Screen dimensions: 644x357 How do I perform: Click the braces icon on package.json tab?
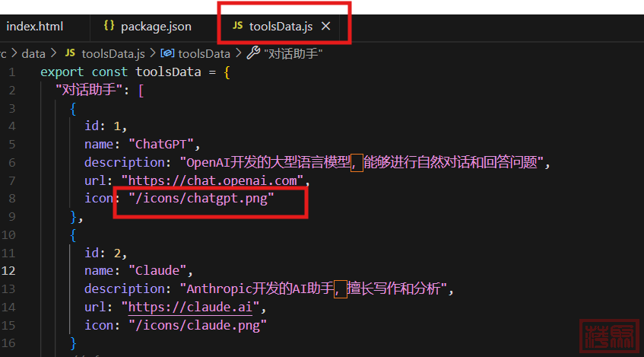tap(109, 26)
